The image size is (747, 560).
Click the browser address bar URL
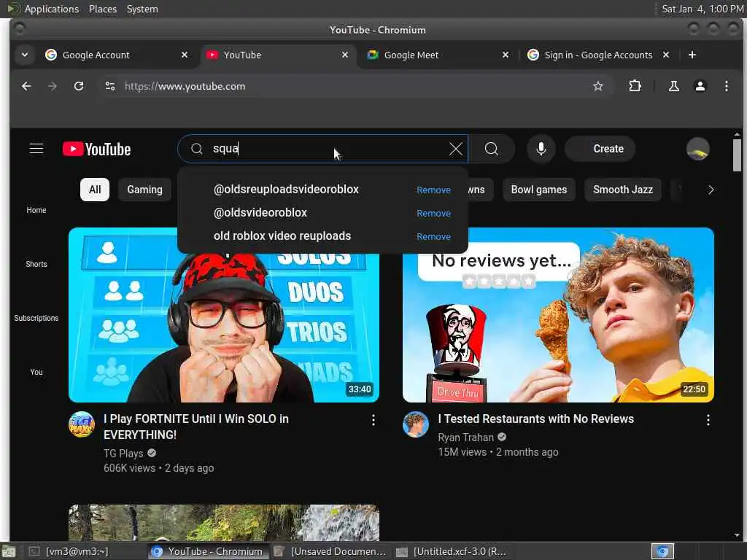pyautogui.click(x=185, y=86)
